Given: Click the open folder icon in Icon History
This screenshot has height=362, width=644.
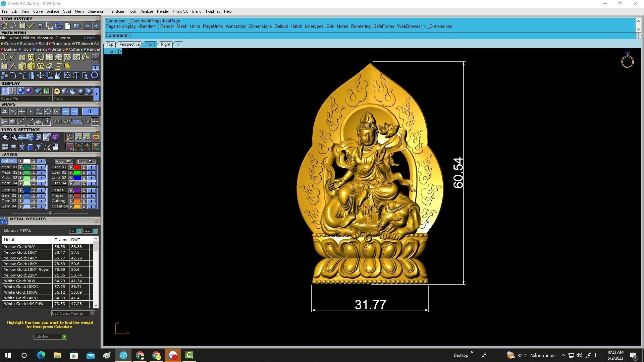Looking at the screenshot, I should point(76,25).
